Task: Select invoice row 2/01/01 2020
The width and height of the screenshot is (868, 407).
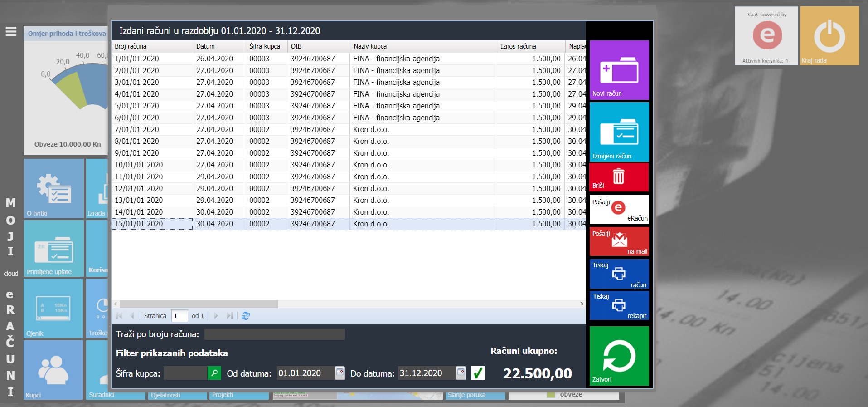Action: tap(349, 70)
